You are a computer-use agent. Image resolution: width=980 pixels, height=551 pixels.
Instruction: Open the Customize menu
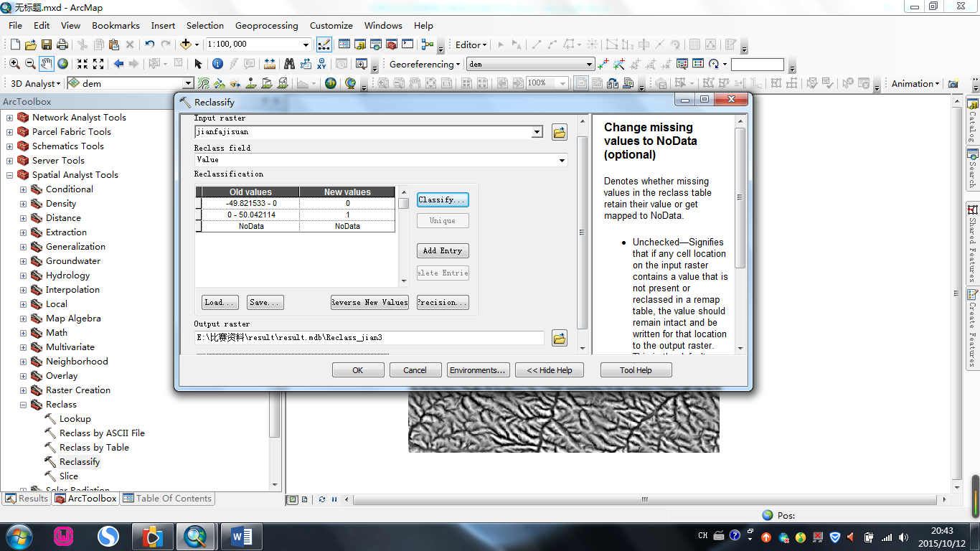pos(331,25)
